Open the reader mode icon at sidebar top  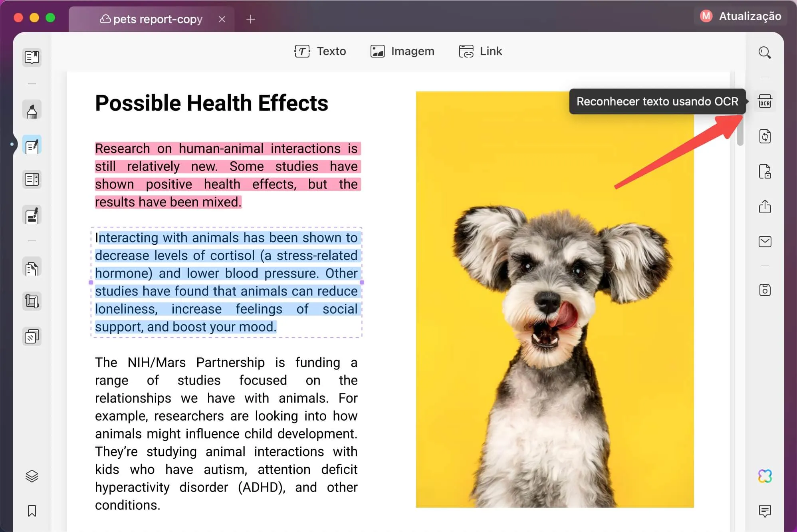click(x=32, y=57)
